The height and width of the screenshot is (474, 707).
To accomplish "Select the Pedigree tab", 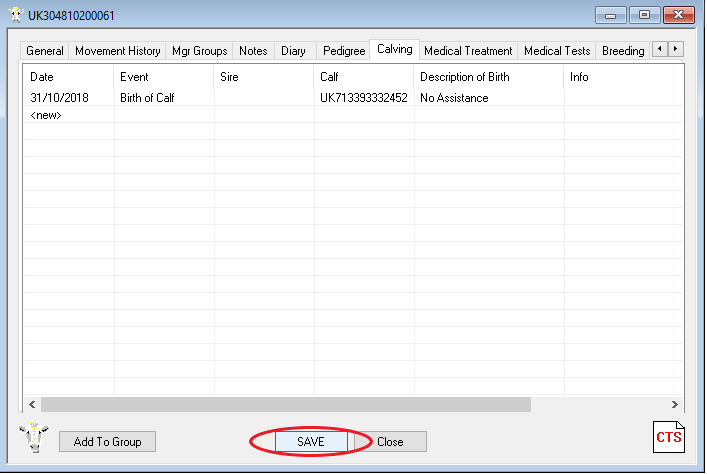I will [x=344, y=51].
